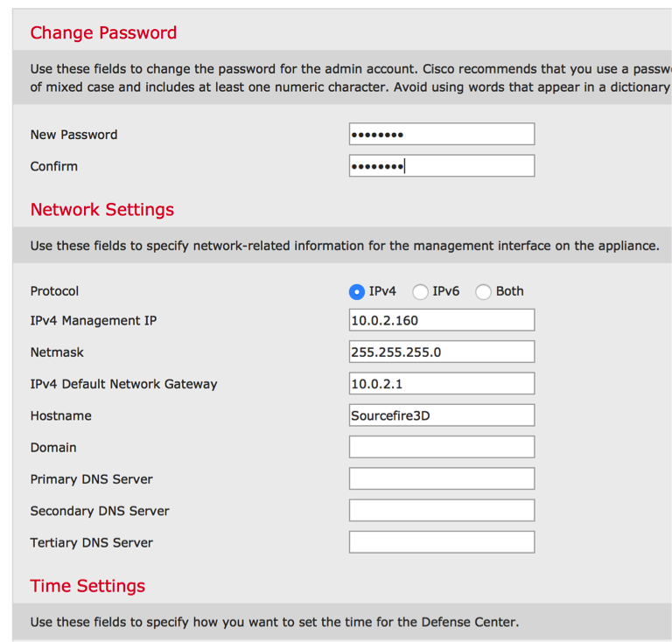The height and width of the screenshot is (642, 672).
Task: Click the IPv4 Default Network Gateway field
Action: (x=441, y=384)
